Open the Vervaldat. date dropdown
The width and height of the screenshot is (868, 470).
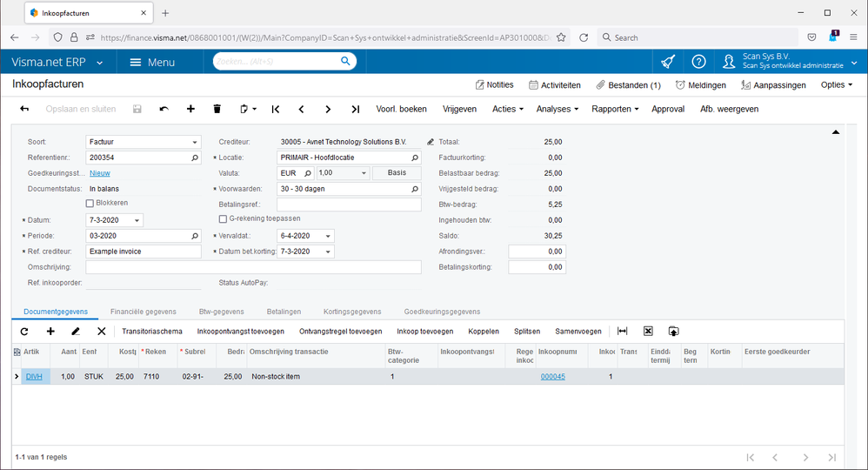tap(328, 236)
